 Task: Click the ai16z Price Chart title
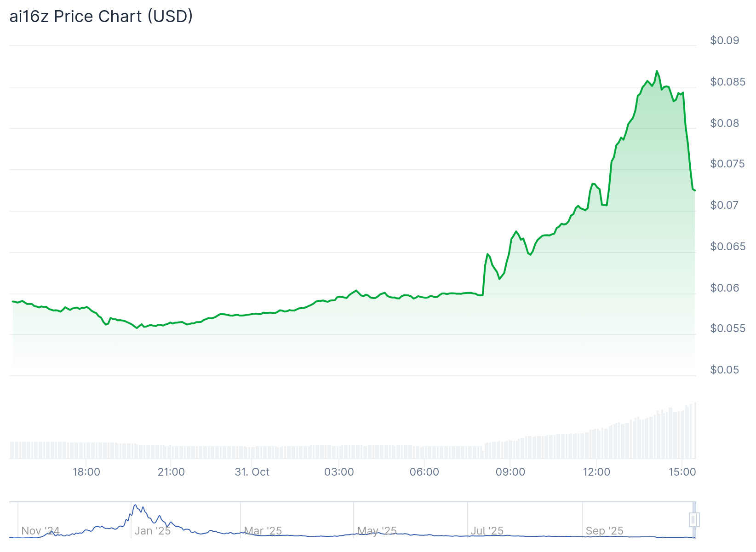101,17
